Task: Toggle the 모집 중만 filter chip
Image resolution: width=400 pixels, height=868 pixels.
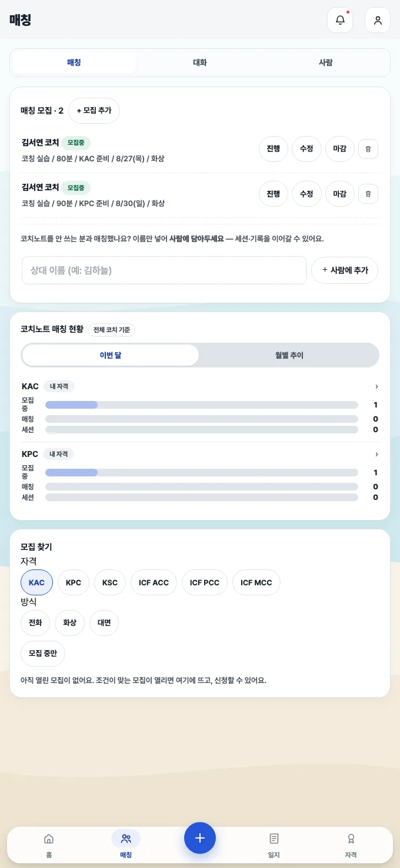Action: click(43, 653)
